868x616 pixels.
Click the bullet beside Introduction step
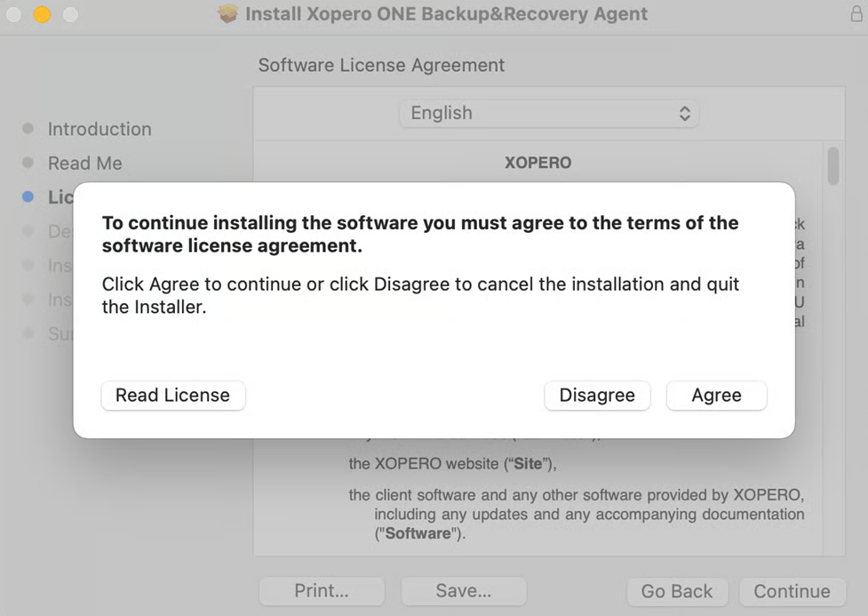click(x=28, y=129)
